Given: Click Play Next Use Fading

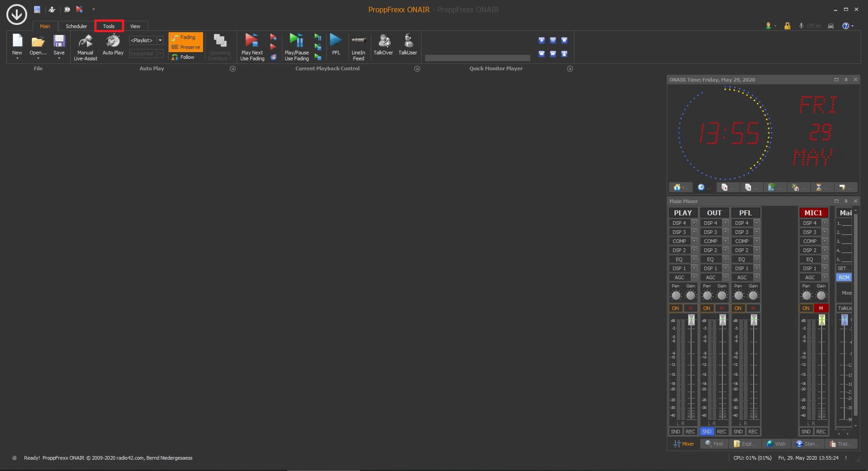Looking at the screenshot, I should [252, 42].
